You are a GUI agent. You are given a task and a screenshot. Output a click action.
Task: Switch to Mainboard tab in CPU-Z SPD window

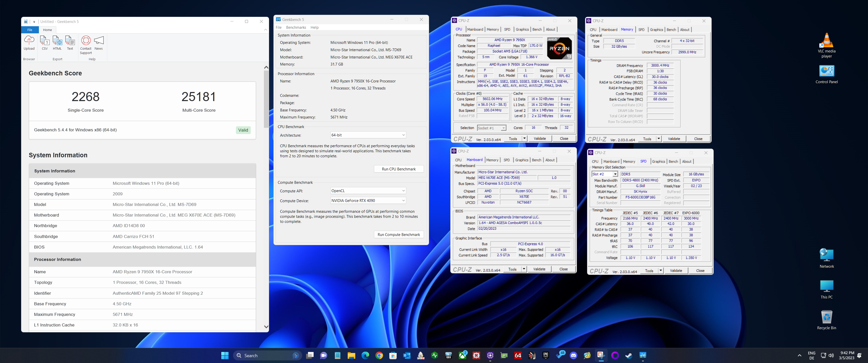(x=611, y=162)
